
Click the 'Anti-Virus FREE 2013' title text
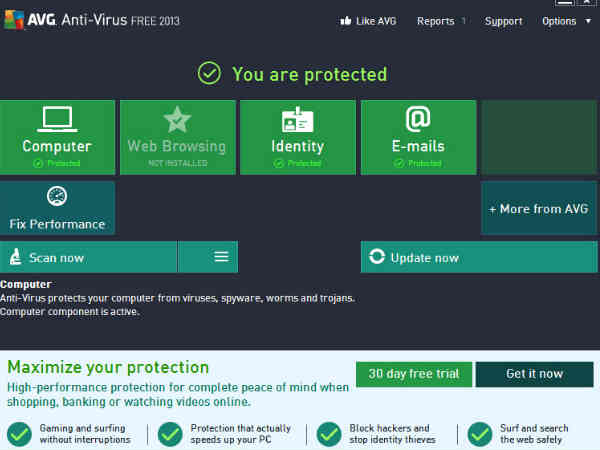[121, 20]
